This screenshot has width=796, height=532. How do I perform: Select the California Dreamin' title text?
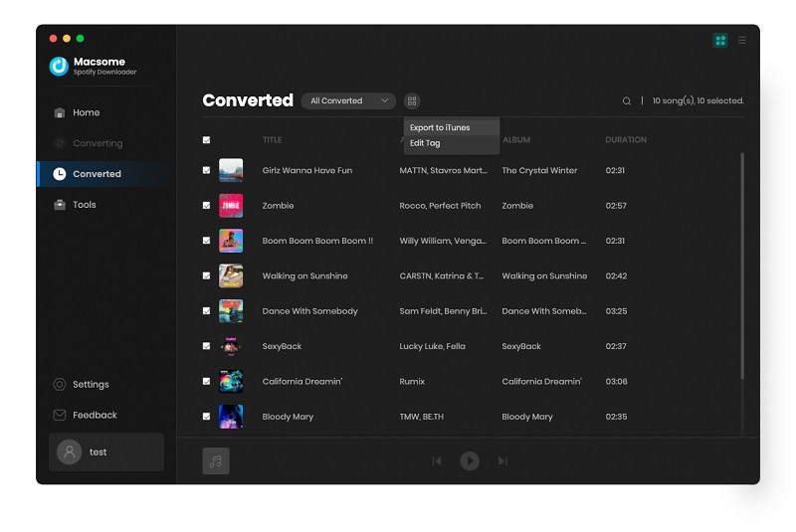tap(302, 382)
